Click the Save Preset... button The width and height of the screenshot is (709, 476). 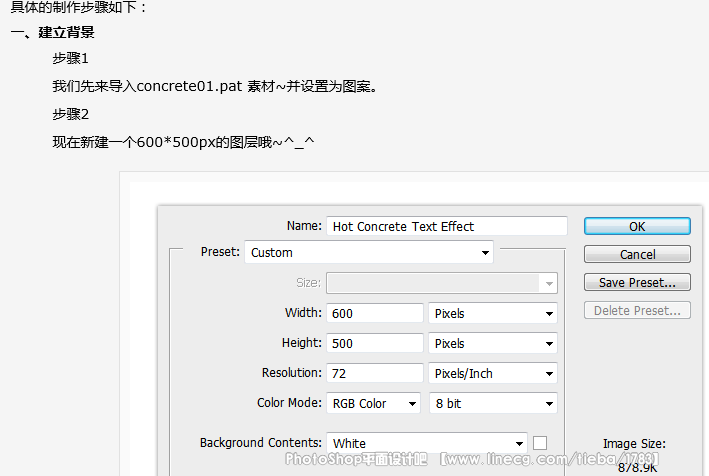(x=637, y=282)
